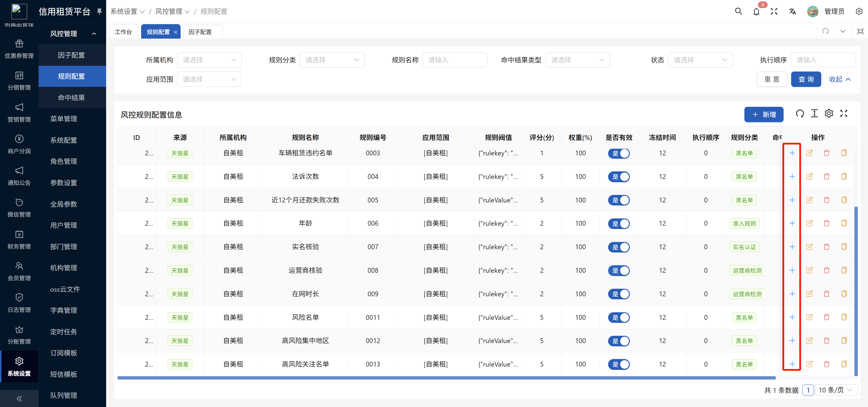Toggle 是否有效 switch for 近12个月还款失败次数
The width and height of the screenshot is (868, 407).
619,200
